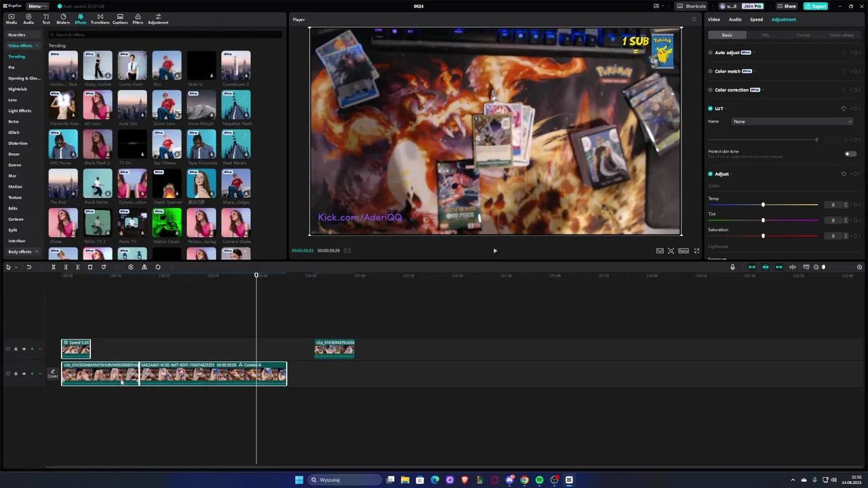
Task: Uncheck the LUT checkbox
Action: [711, 108]
